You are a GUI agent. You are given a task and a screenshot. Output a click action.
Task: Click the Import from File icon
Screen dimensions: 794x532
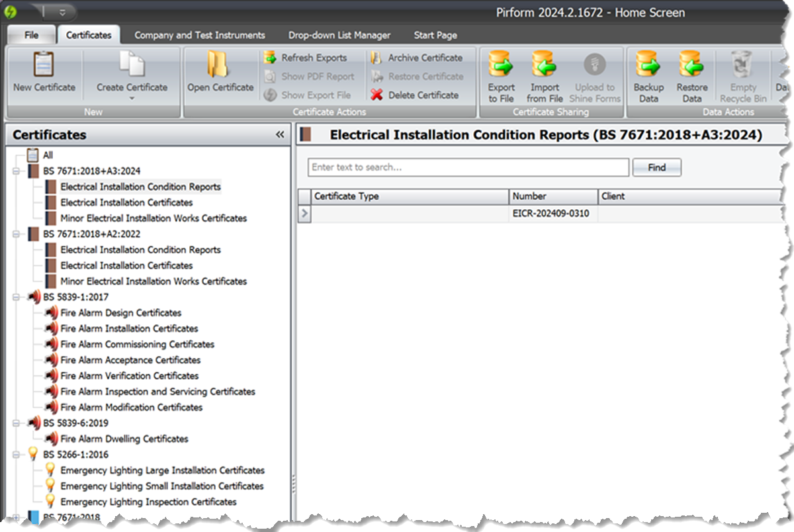coord(545,66)
